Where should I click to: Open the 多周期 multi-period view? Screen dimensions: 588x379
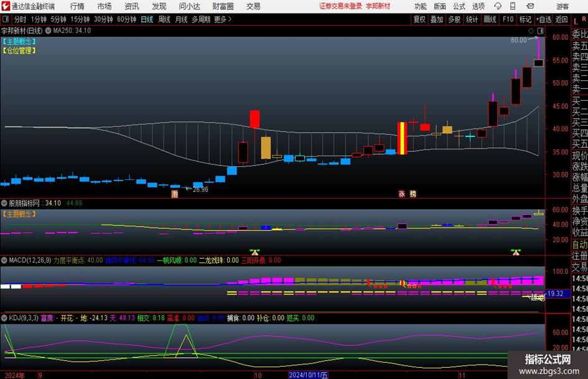pyautogui.click(x=200, y=19)
